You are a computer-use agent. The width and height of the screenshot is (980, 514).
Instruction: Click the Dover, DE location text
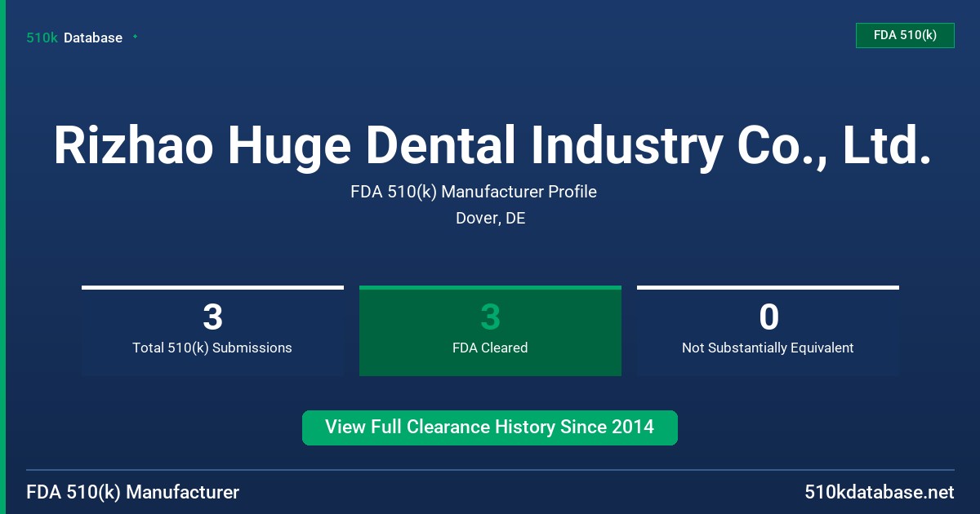pos(490,219)
